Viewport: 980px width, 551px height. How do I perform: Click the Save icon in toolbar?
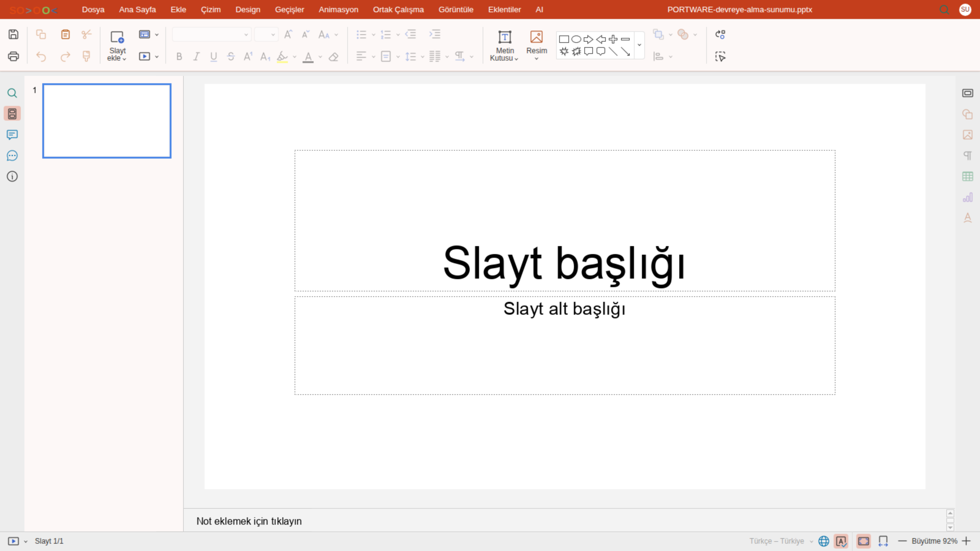(14, 34)
